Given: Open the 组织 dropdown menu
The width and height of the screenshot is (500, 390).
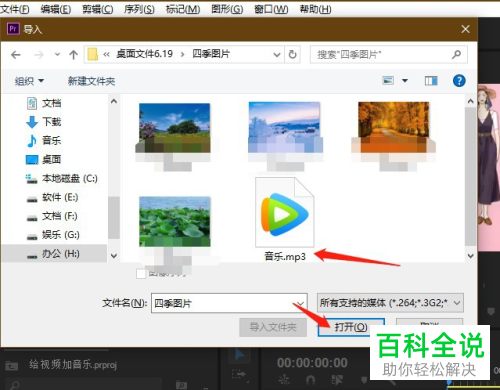Looking at the screenshot, I should (x=29, y=81).
